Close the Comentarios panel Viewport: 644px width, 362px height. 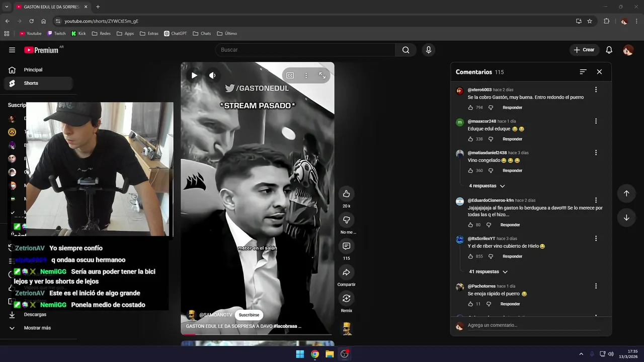pyautogui.click(x=599, y=72)
